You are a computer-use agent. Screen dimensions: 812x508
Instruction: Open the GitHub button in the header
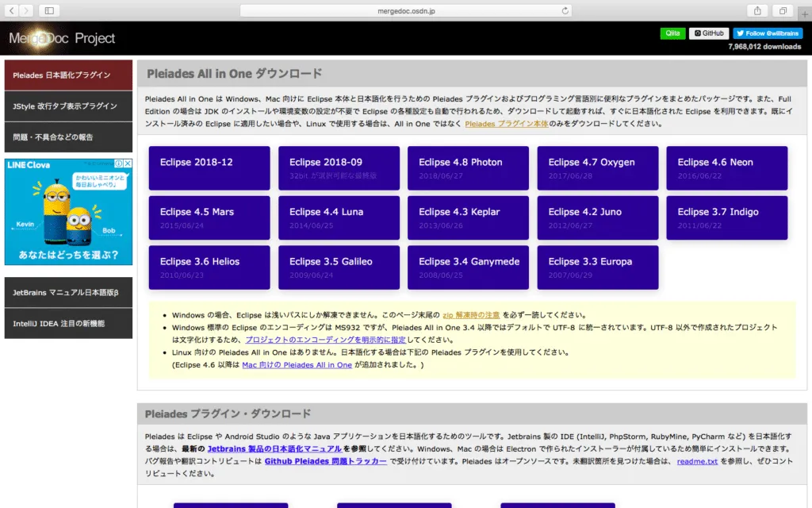click(709, 33)
